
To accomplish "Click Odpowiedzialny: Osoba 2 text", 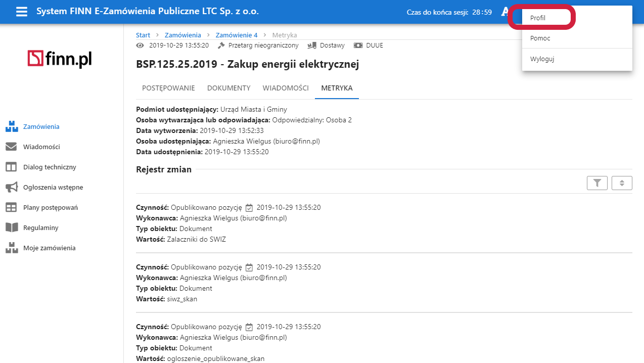I will click(312, 120).
